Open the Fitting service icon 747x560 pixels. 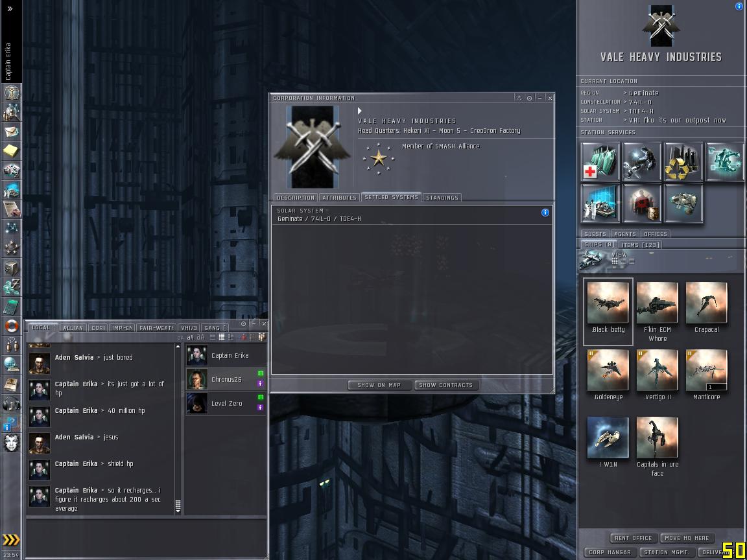tap(725, 162)
